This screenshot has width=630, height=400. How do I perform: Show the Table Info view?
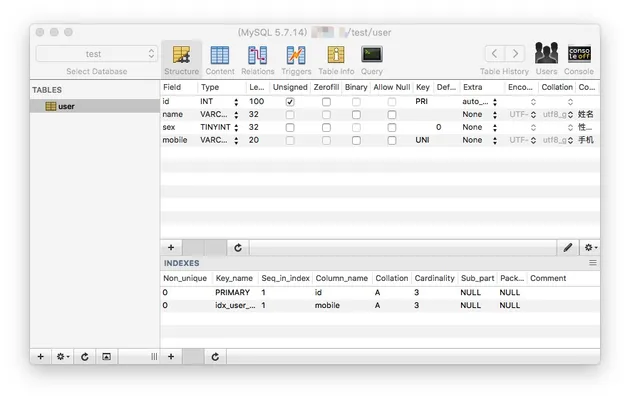coord(336,60)
